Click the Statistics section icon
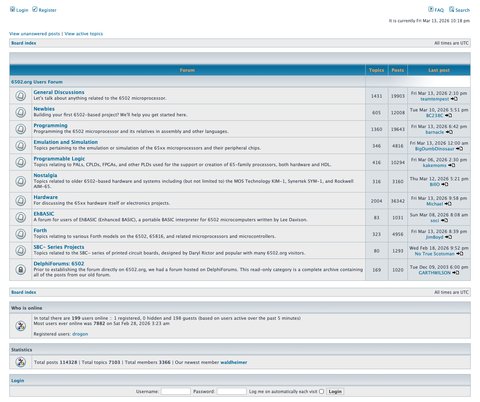Screen dimensions: 480x402 [21, 362]
